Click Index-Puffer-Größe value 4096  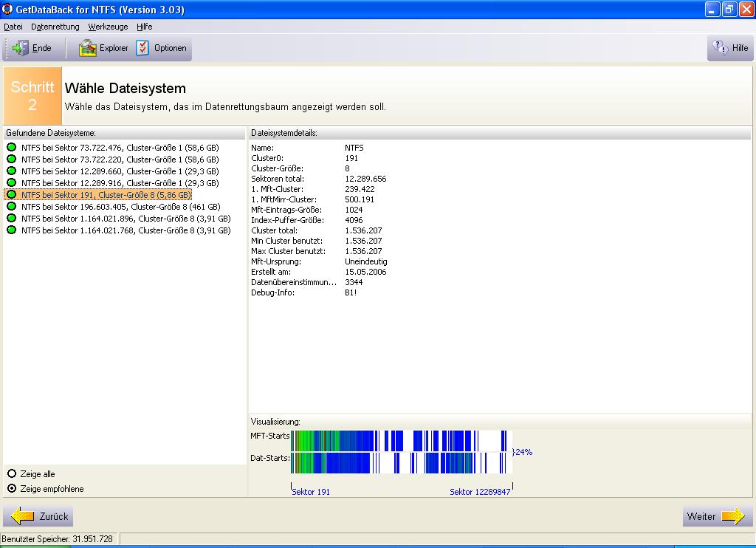click(x=354, y=220)
